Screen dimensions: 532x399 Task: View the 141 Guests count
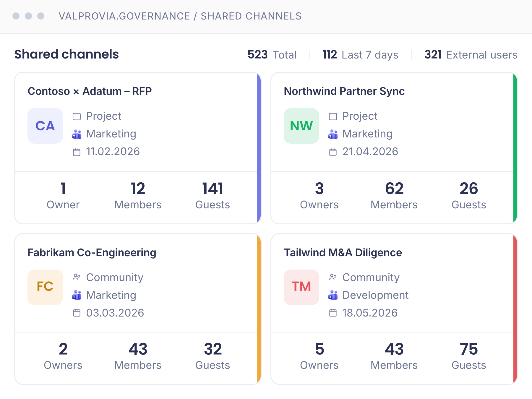point(213,195)
